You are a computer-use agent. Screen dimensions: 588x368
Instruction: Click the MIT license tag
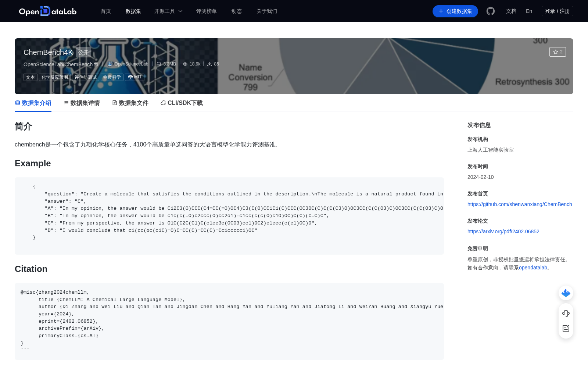click(135, 77)
